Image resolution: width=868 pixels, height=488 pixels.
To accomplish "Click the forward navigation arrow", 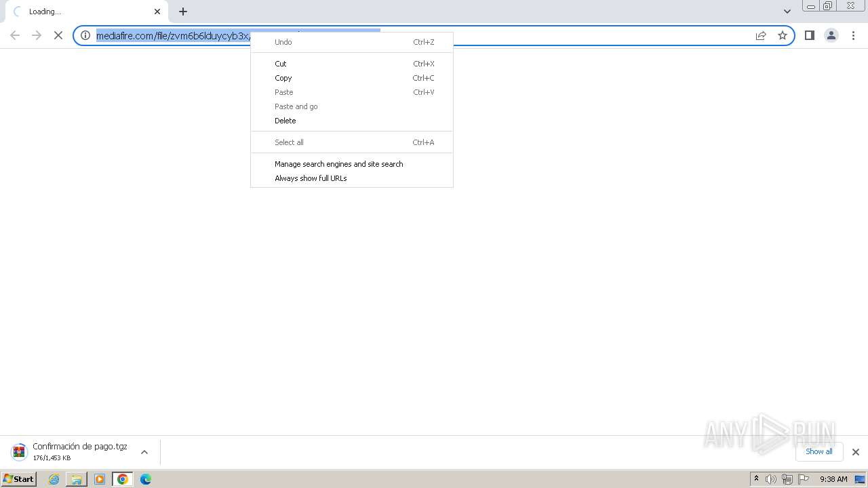I will [x=37, y=35].
